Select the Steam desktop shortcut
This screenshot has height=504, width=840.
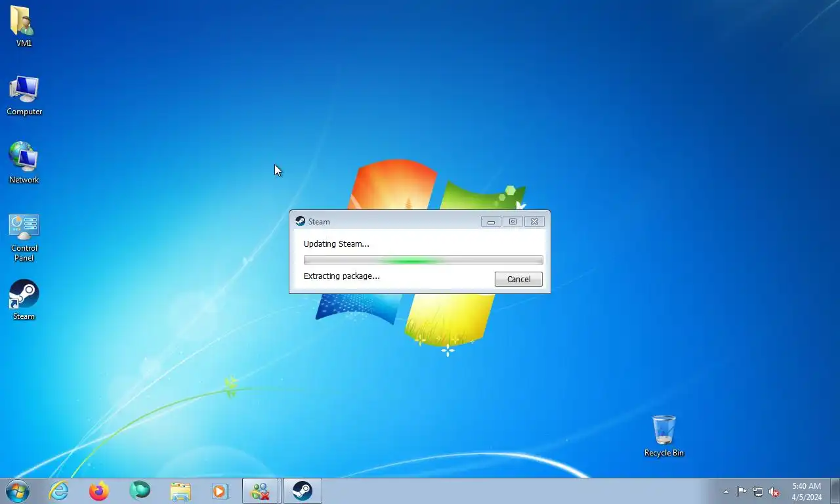point(24,301)
